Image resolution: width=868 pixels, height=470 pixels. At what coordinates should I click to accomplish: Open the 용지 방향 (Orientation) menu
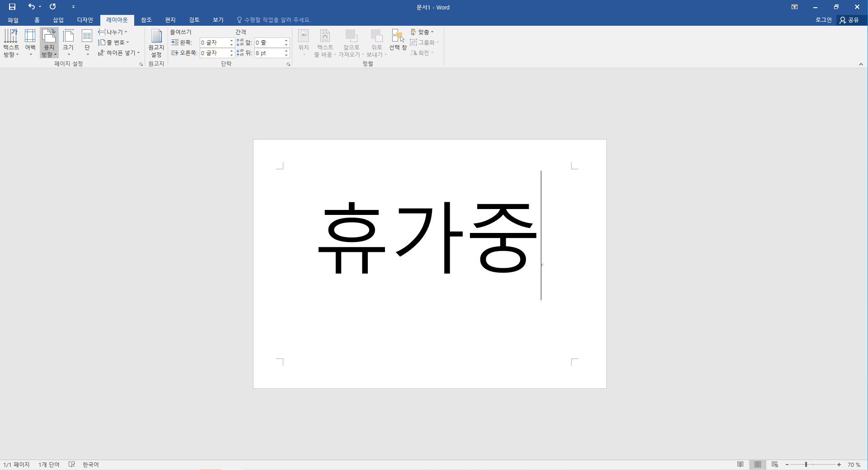[49, 43]
